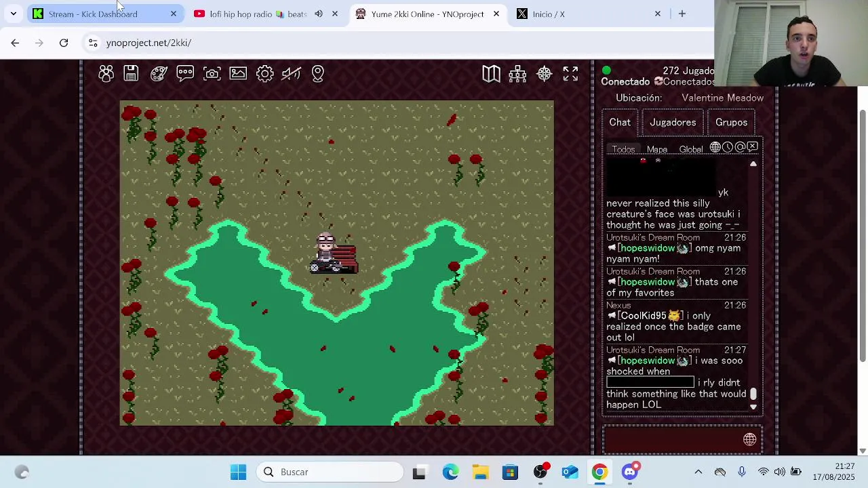Open File Explorer from taskbar
868x488 pixels.
point(480,472)
